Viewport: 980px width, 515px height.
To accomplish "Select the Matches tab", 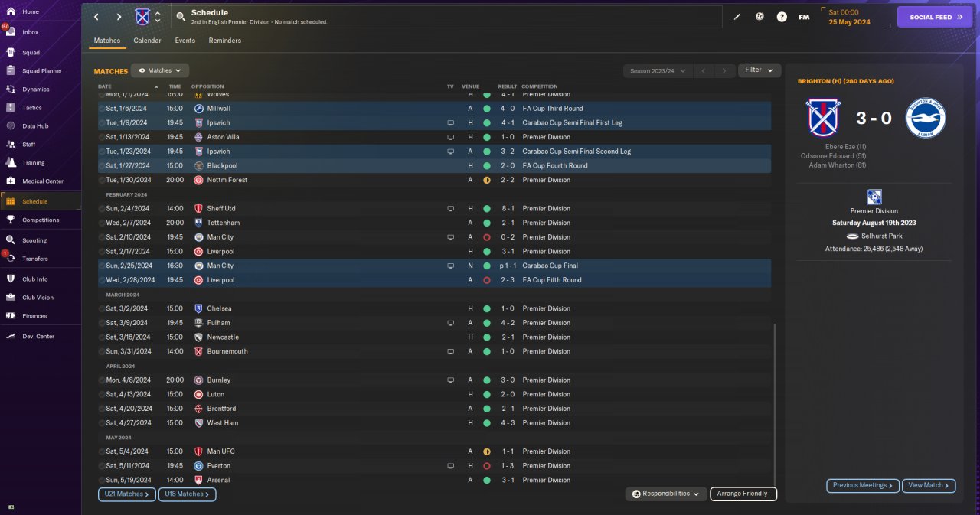I will (106, 41).
